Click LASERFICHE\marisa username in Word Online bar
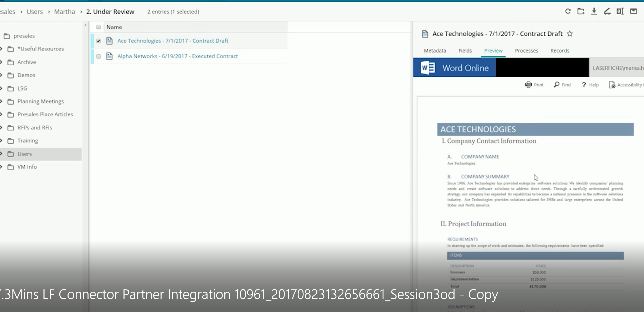 618,68
